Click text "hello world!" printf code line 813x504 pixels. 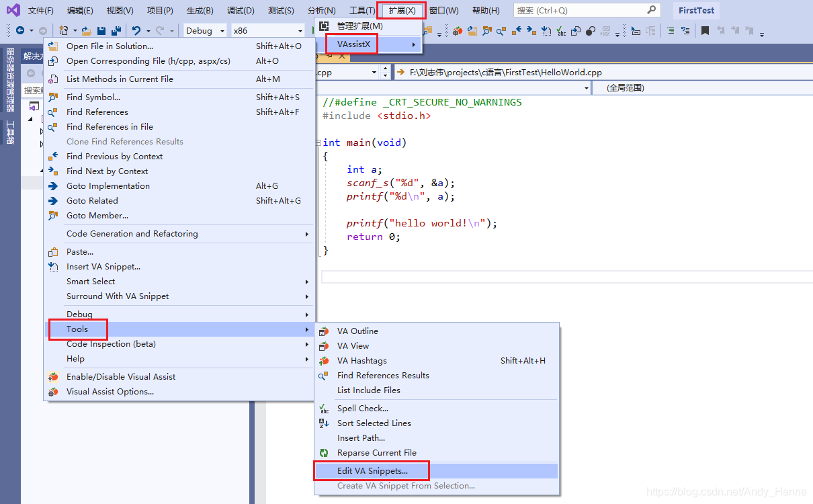click(x=422, y=223)
